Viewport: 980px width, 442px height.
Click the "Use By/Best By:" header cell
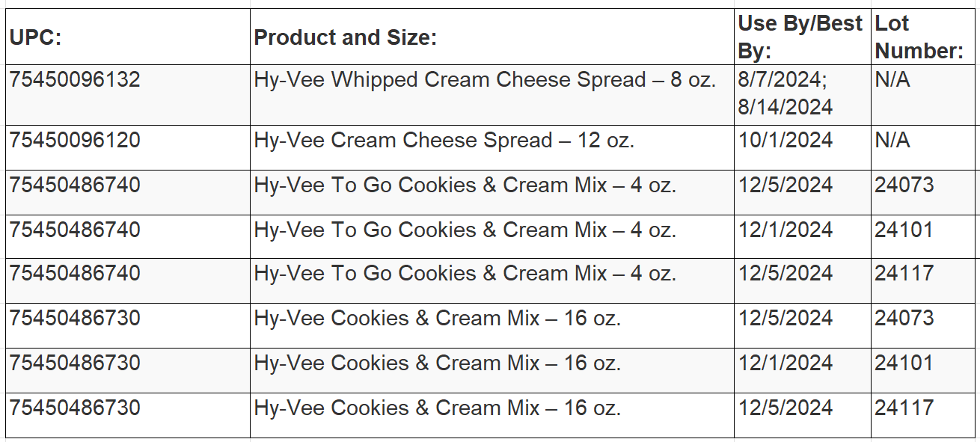(800, 37)
